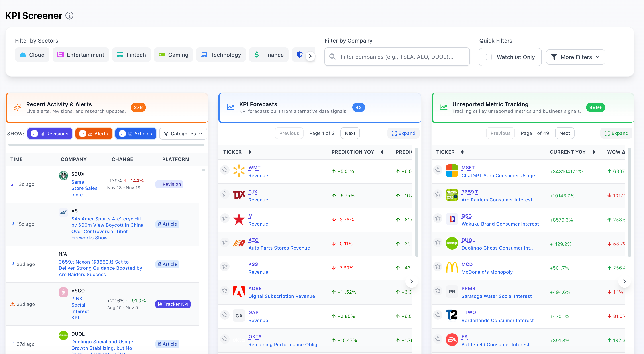
Task: Open the Categories dropdown
Action: [183, 134]
